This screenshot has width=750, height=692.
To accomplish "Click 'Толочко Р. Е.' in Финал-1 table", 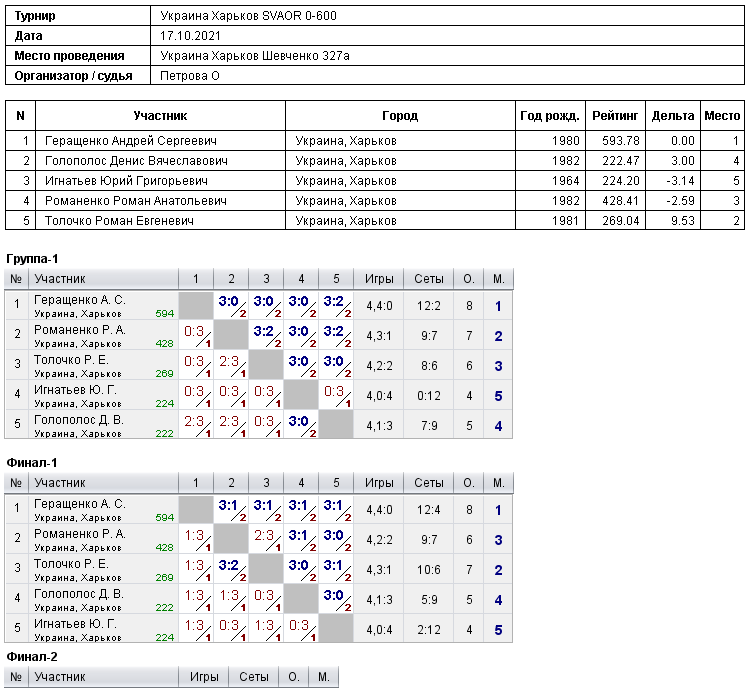I will (x=72, y=564).
